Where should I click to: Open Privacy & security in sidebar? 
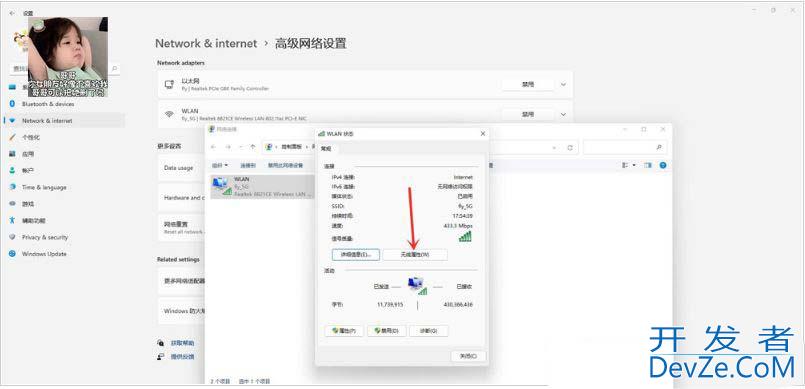(x=45, y=237)
